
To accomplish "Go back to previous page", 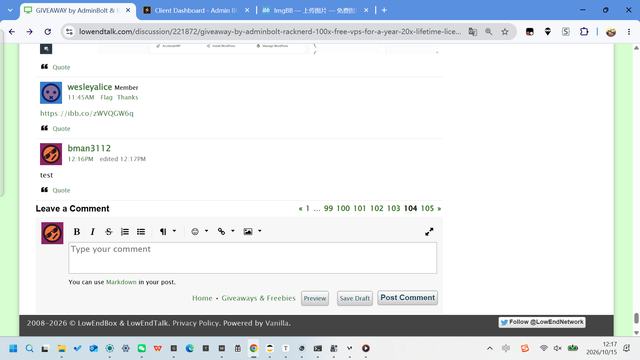I will pyautogui.click(x=12, y=31).
